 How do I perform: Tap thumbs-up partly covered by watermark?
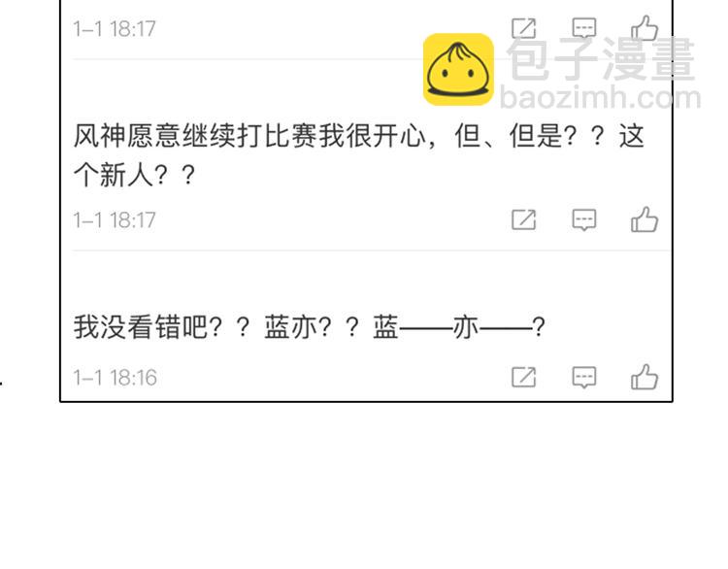[x=645, y=28]
